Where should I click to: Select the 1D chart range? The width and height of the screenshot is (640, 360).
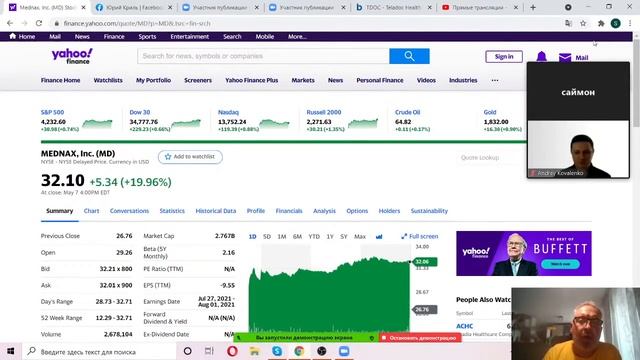coord(252,236)
